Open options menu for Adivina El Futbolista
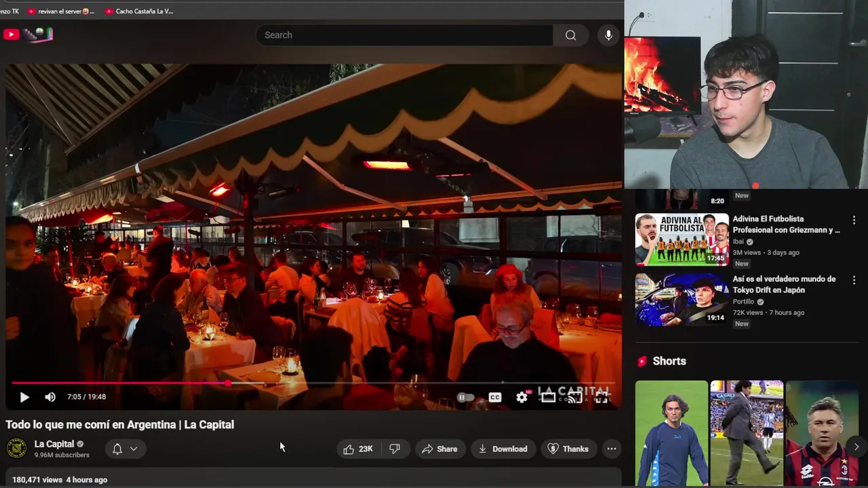 click(854, 220)
